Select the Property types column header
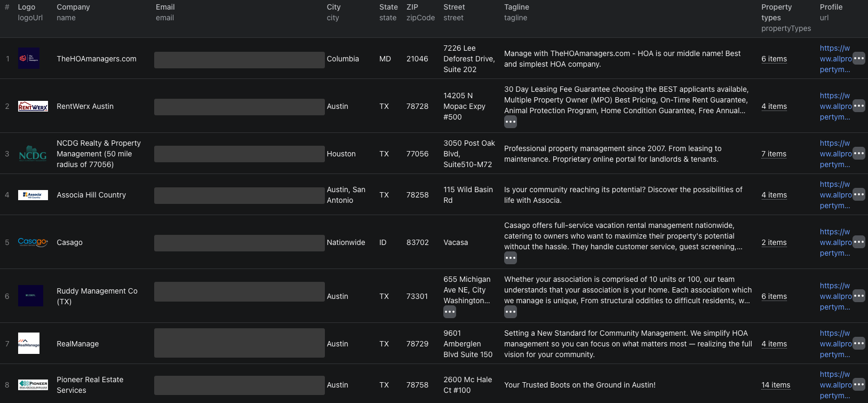 [786, 18]
